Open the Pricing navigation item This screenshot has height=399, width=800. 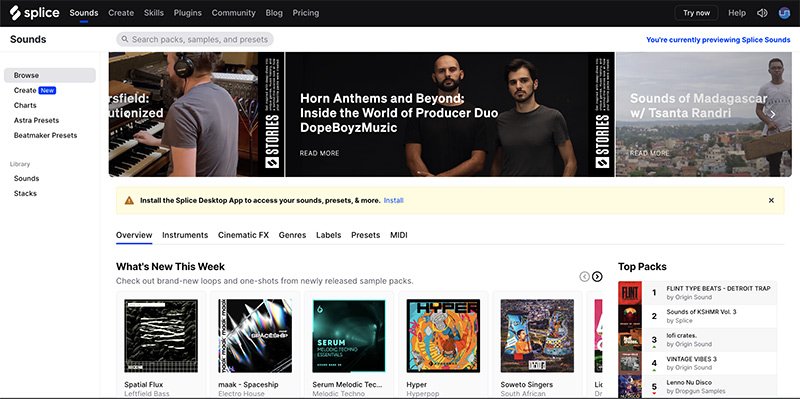click(x=306, y=13)
